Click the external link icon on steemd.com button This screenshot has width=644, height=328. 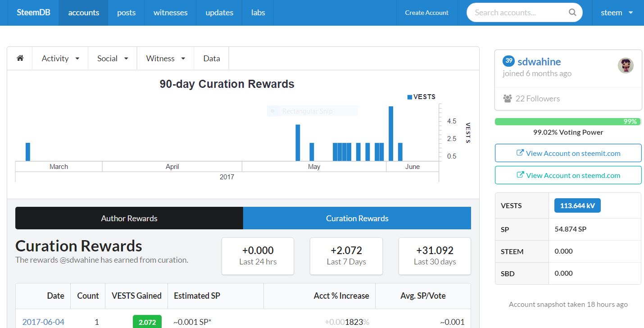pos(520,175)
